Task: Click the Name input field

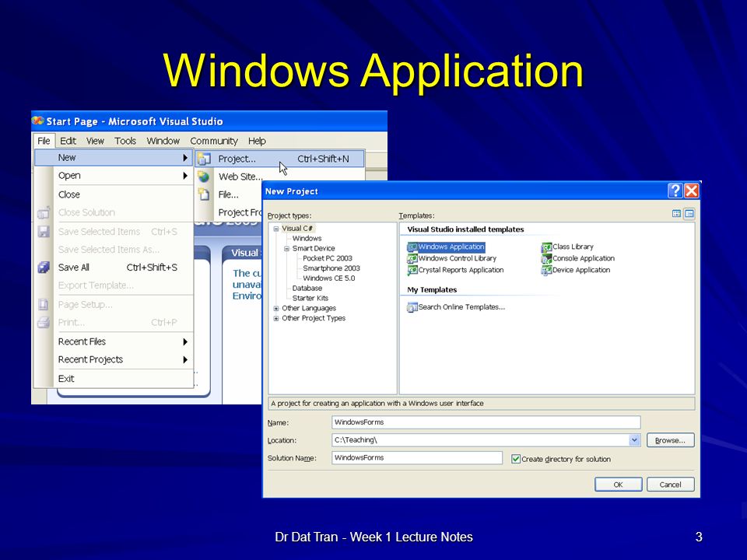Action: (486, 422)
